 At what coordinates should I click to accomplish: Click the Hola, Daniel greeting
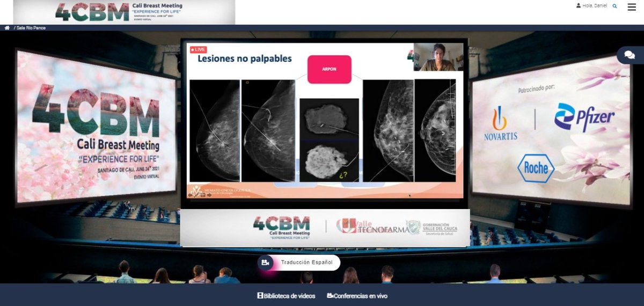tap(595, 6)
